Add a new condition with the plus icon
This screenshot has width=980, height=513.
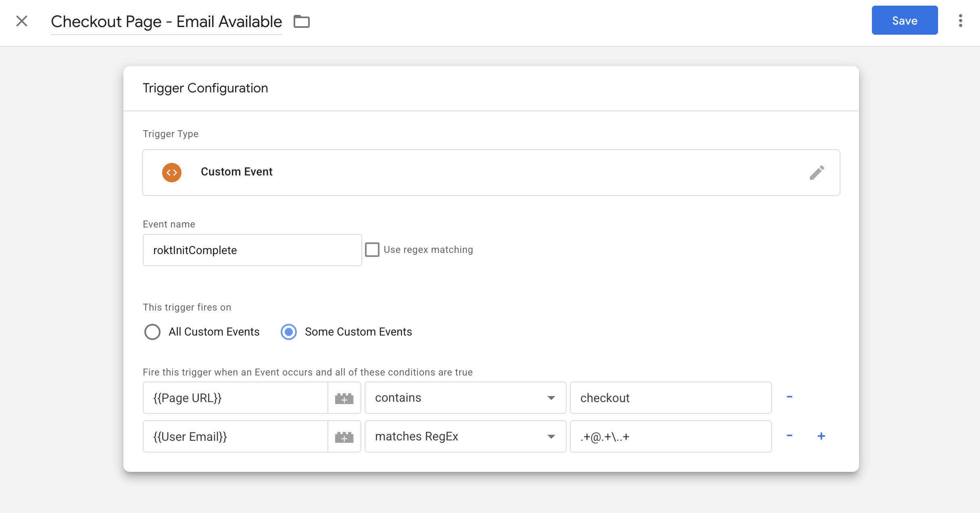[821, 436]
